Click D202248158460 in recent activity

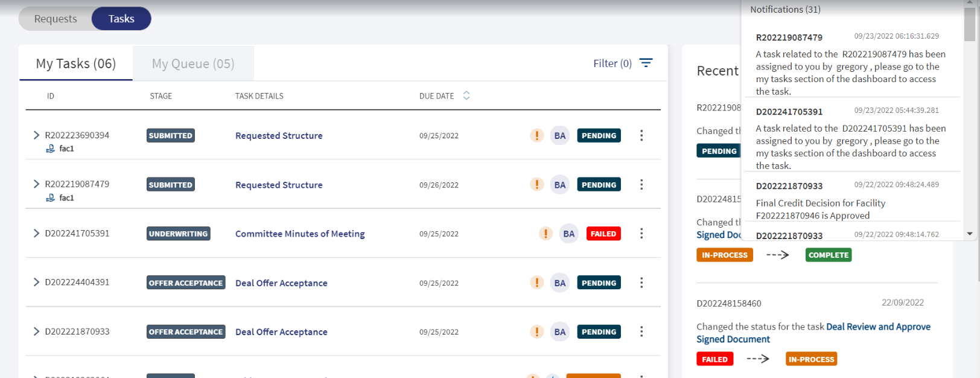(x=729, y=303)
